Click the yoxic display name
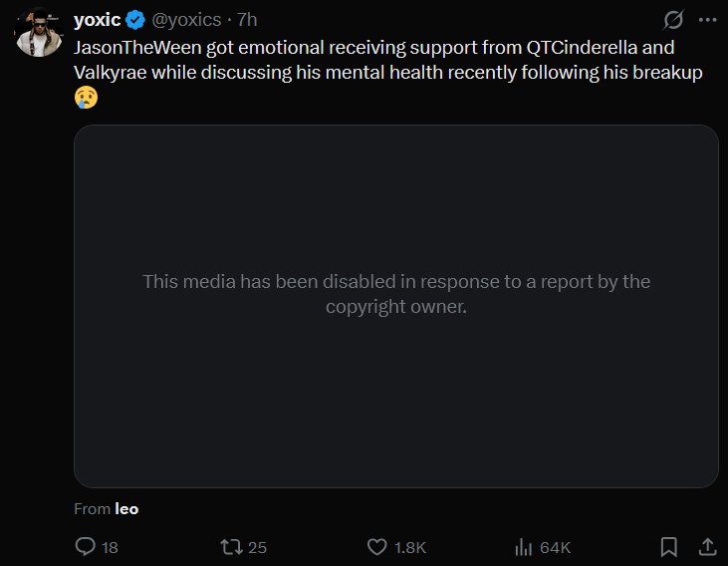Viewport: 728px width, 566px height. pos(97,20)
